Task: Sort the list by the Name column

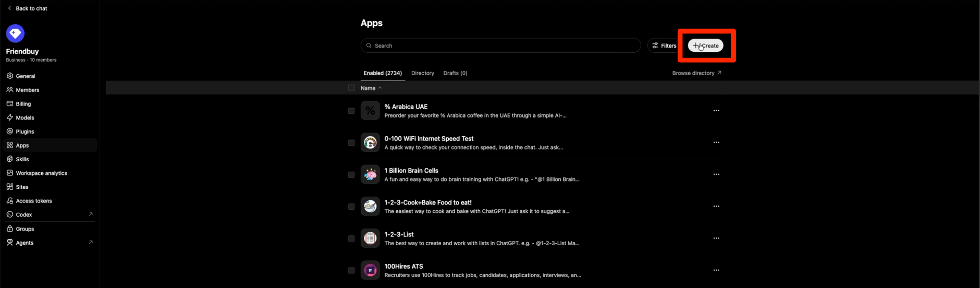Action: (x=371, y=88)
